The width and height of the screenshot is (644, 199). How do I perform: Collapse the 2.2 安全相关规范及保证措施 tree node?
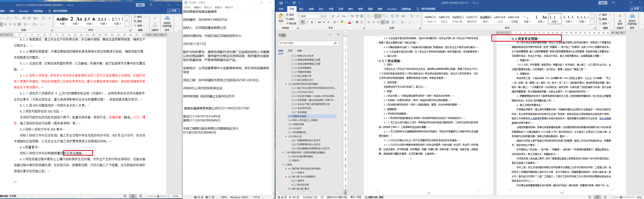(x=286, y=84)
